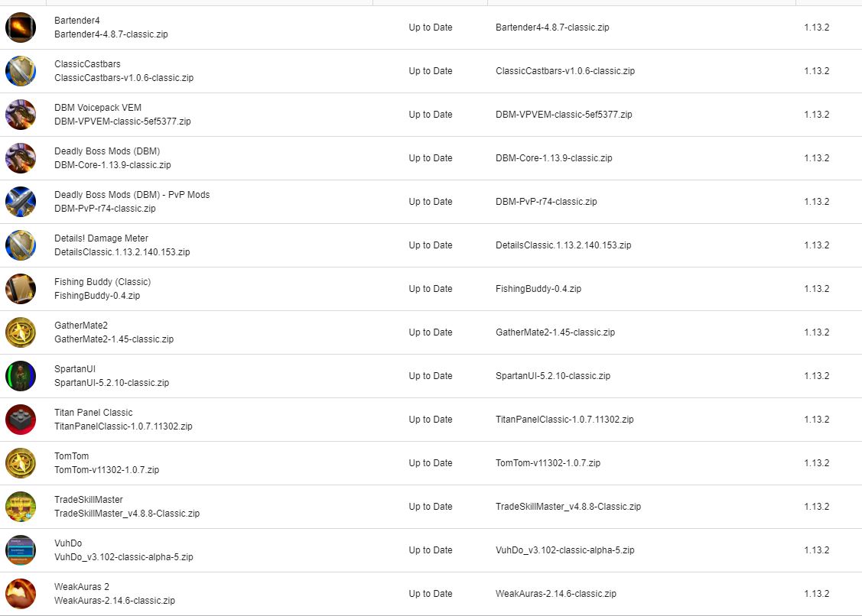862x616 pixels.
Task: Select the DBM-Core-1.13.9-classic.zip latest file
Action: pyautogui.click(x=554, y=158)
